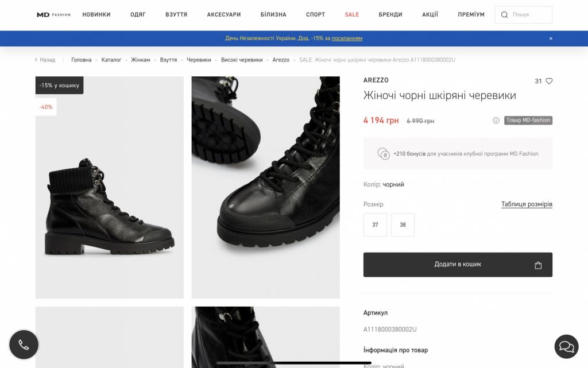Go to Головна breadcrumb
The width and height of the screenshot is (588, 368).
82,60
